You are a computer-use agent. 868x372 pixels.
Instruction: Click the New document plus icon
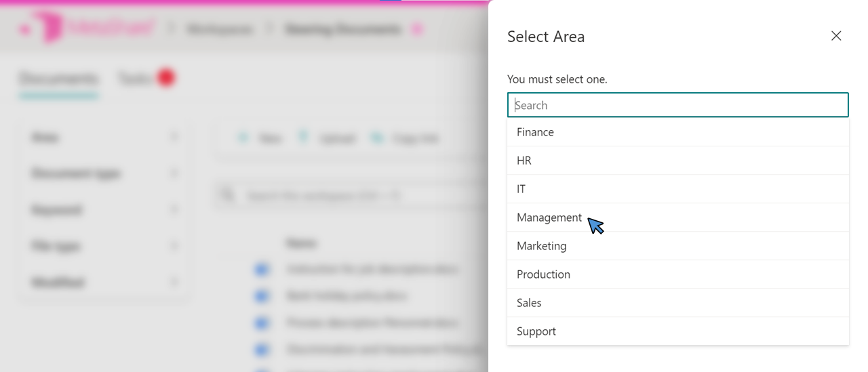pyautogui.click(x=243, y=138)
